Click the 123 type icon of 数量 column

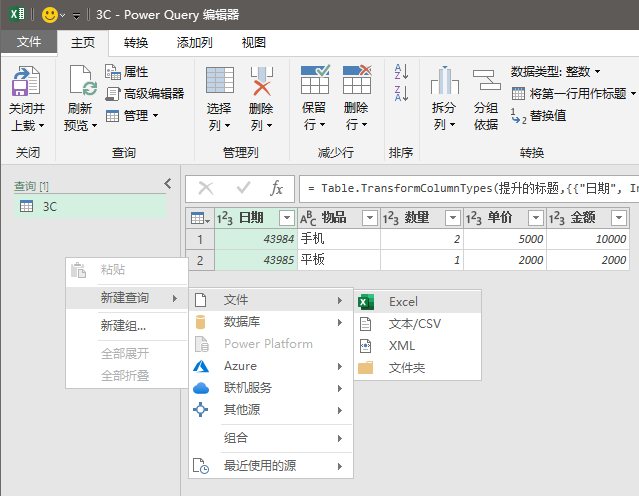(x=390, y=218)
